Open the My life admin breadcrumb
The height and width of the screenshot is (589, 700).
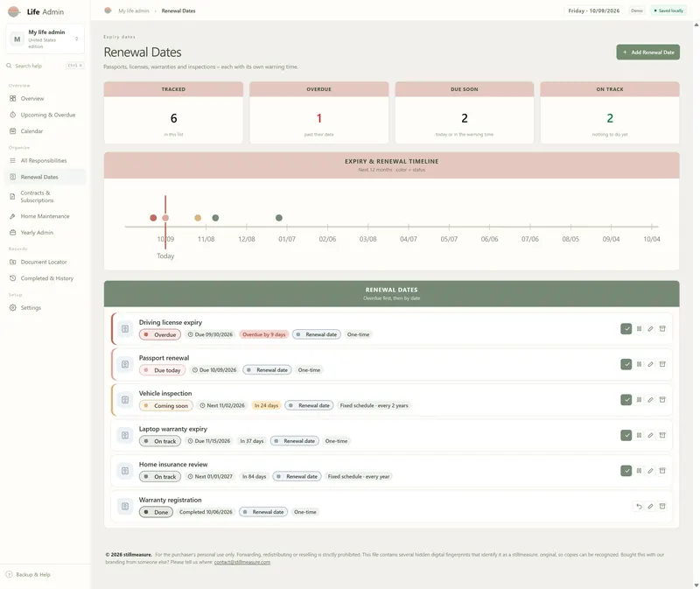tap(134, 11)
